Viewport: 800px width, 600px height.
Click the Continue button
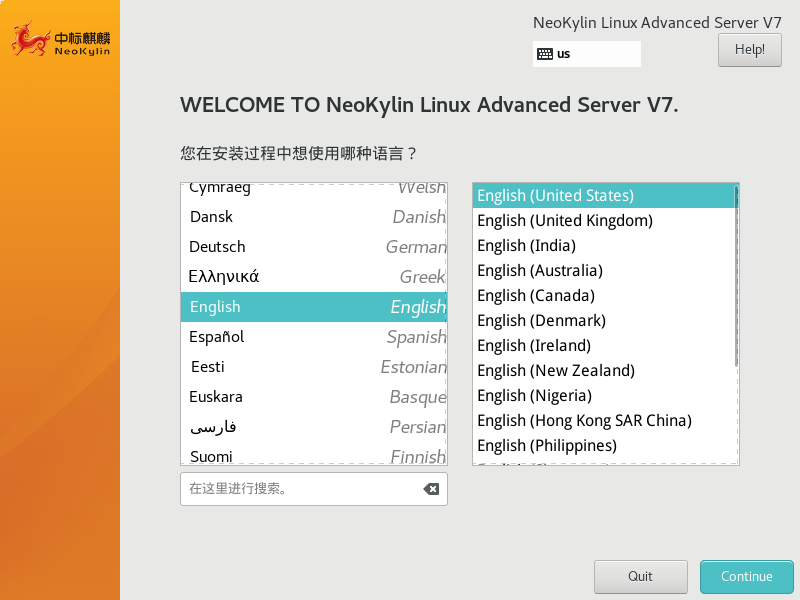746,577
